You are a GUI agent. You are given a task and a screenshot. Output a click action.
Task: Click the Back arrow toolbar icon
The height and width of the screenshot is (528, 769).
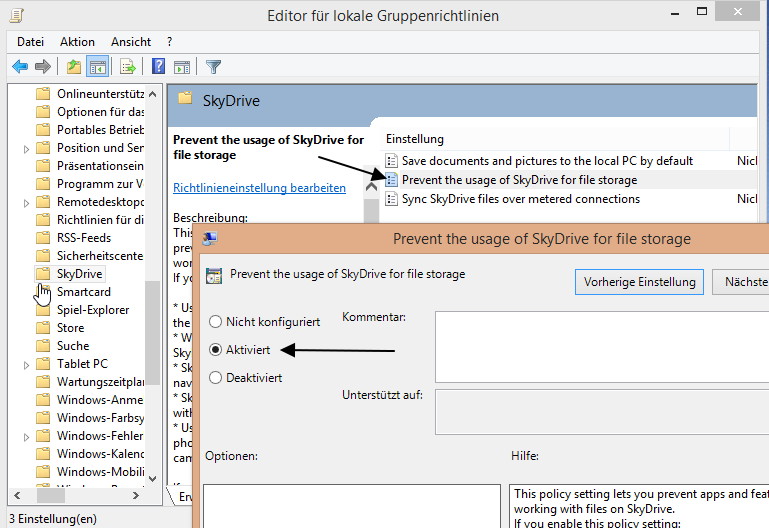(x=20, y=66)
